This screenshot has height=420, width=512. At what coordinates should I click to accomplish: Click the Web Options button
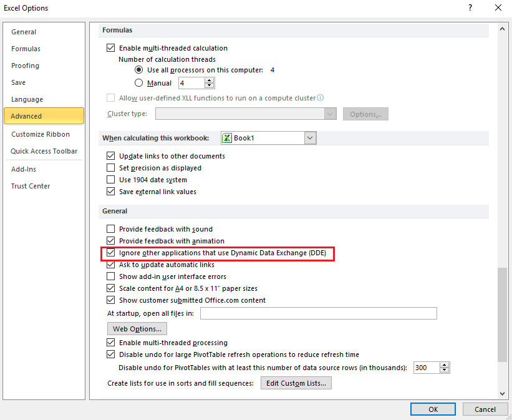tap(137, 329)
